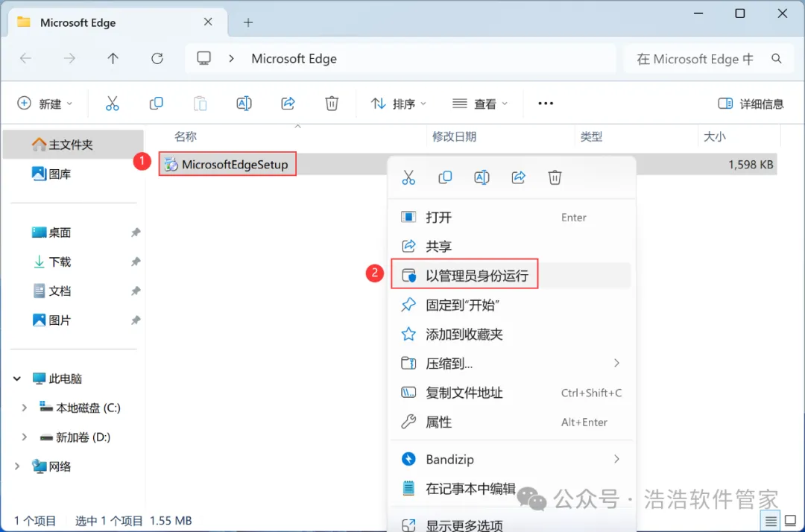Click the 名称 column header

pyautogui.click(x=186, y=136)
